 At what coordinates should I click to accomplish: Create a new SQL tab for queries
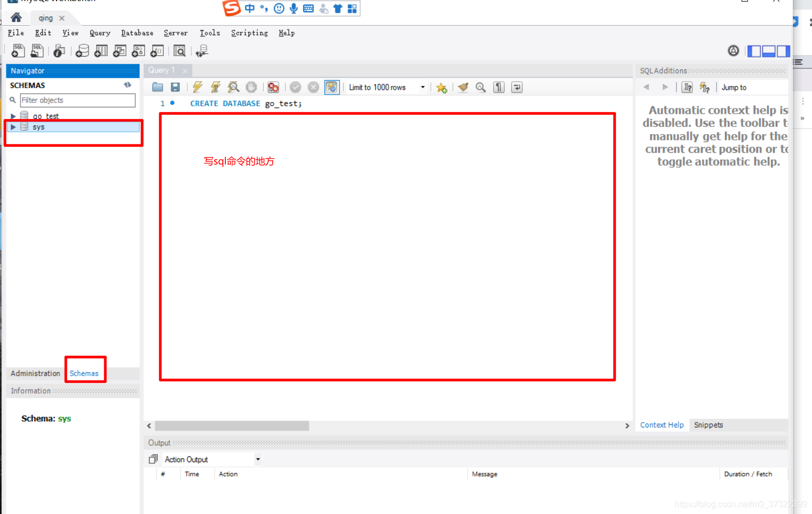(x=18, y=51)
